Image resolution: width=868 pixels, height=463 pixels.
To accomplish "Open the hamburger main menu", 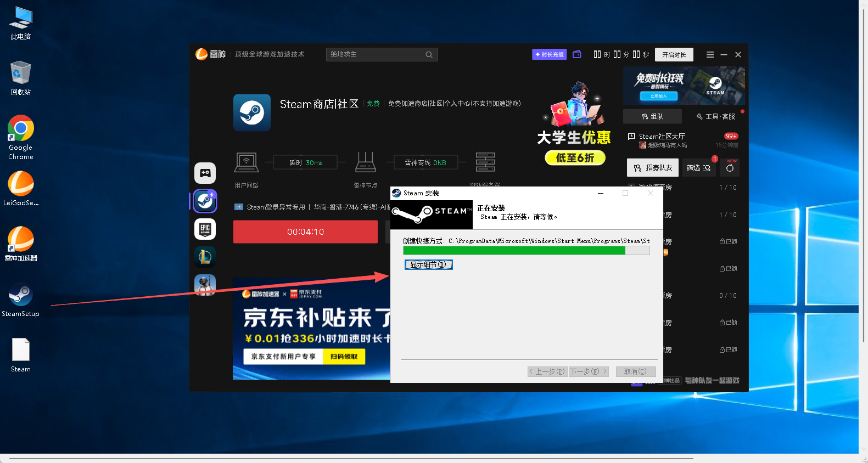I will (x=710, y=55).
